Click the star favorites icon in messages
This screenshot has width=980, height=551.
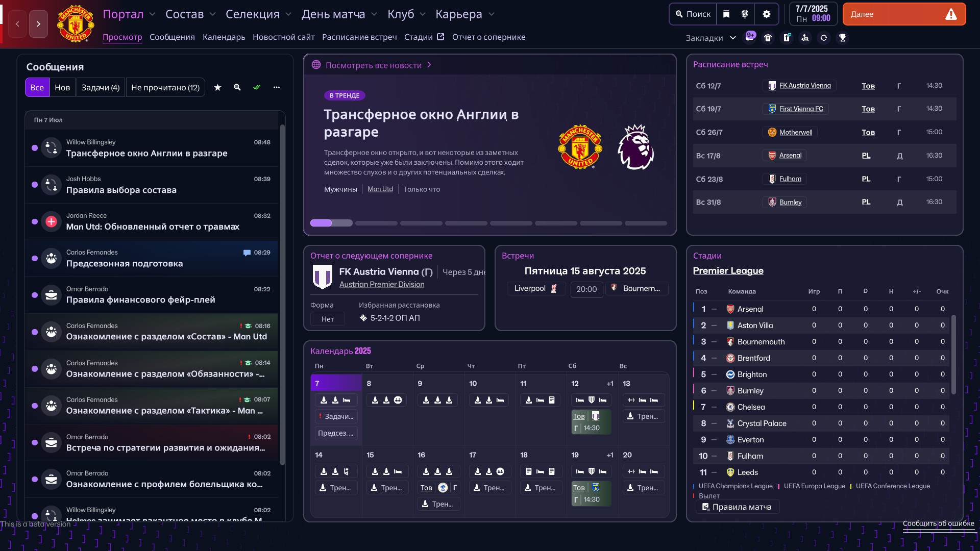click(217, 87)
